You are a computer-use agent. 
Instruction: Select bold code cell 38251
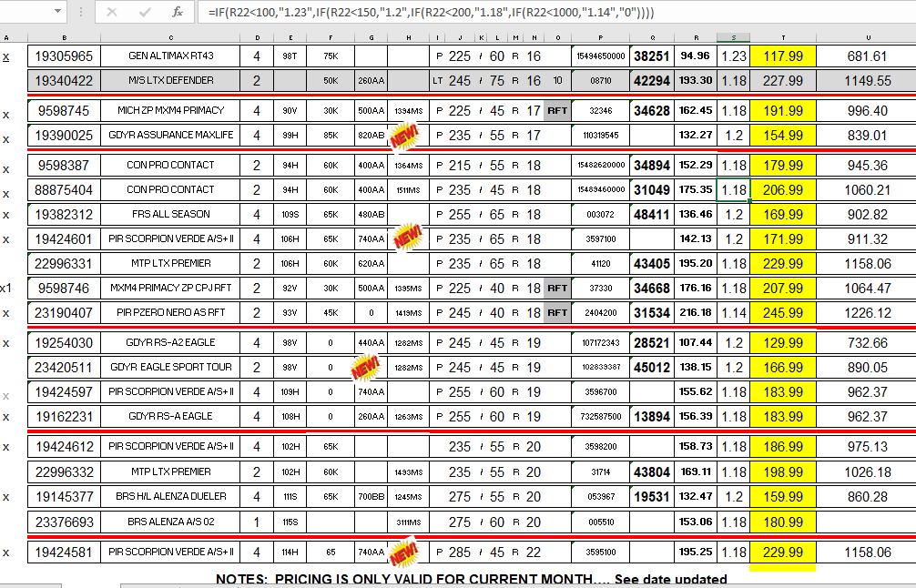[652, 56]
